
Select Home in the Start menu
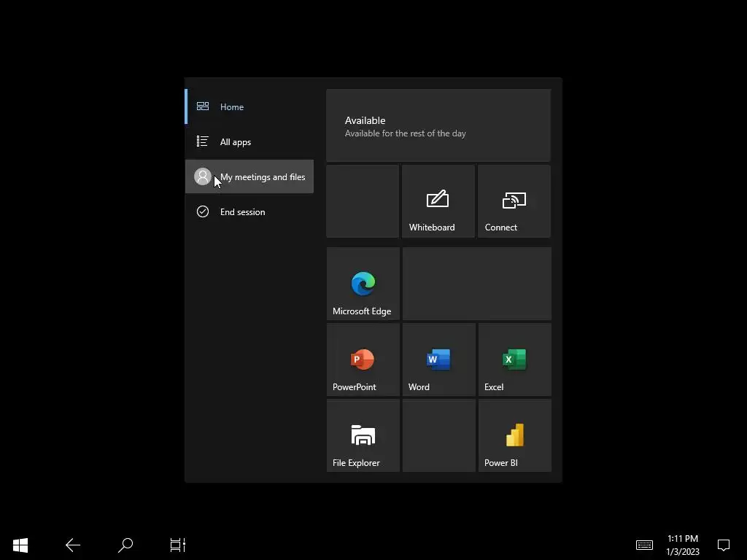249,106
